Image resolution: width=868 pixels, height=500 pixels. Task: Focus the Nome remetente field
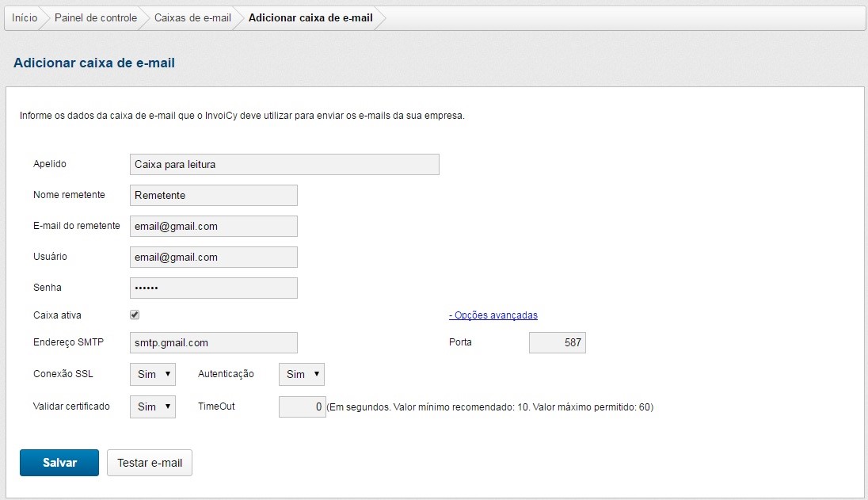tap(213, 195)
